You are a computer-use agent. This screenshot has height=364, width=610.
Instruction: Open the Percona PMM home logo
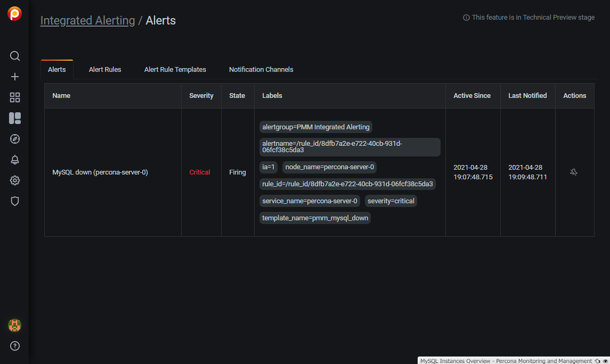14,14
